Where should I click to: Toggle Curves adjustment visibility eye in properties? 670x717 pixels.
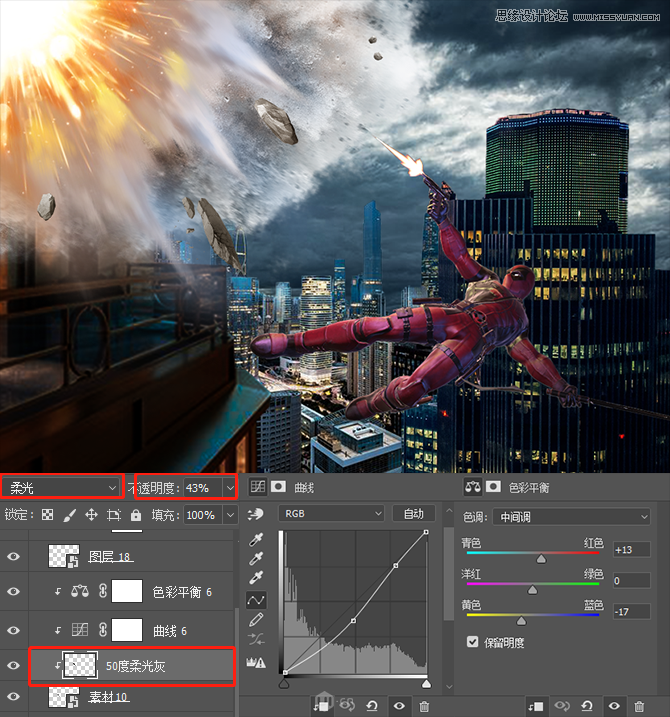[x=399, y=706]
